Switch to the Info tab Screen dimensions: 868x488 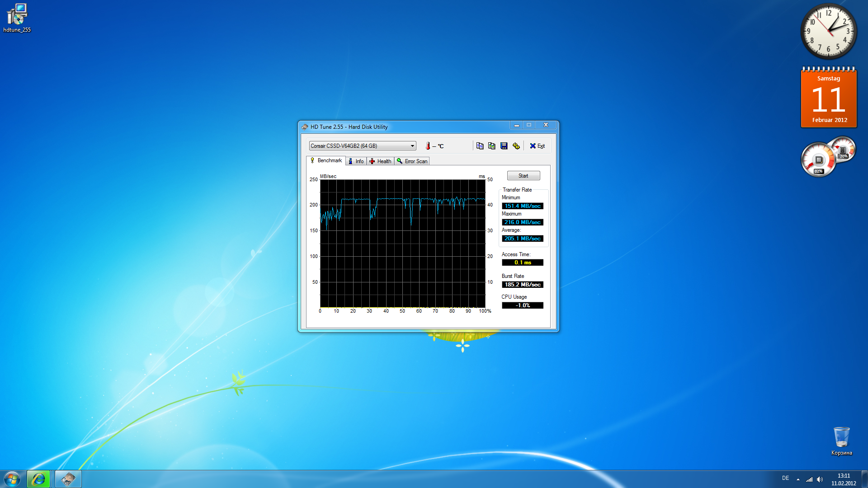[356, 161]
